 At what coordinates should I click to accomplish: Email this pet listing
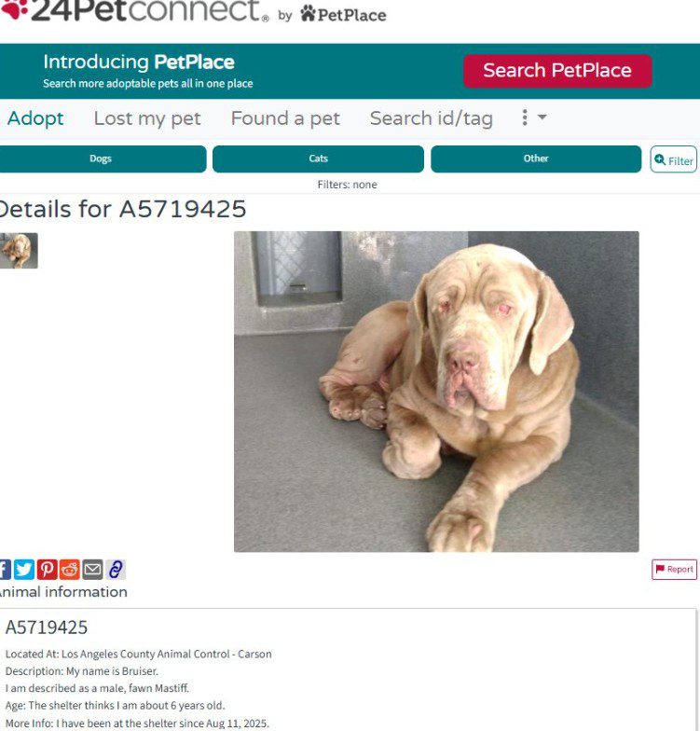coord(92,570)
